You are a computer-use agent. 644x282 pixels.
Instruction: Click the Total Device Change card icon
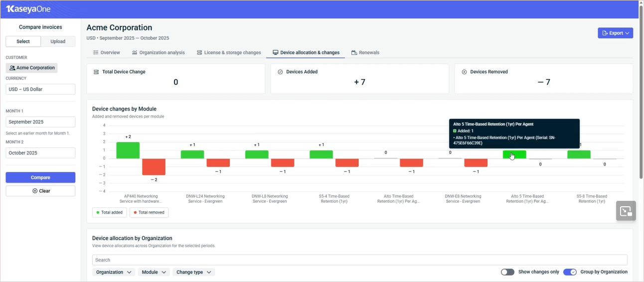(x=96, y=72)
